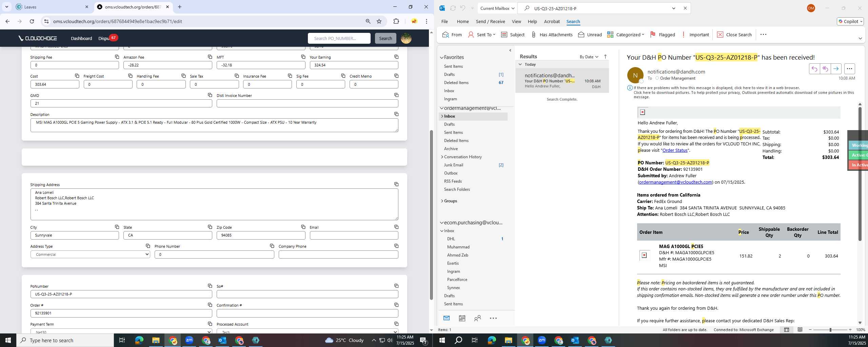Open the By Date sort dropdown
This screenshot has height=347, width=868.
coord(589,57)
